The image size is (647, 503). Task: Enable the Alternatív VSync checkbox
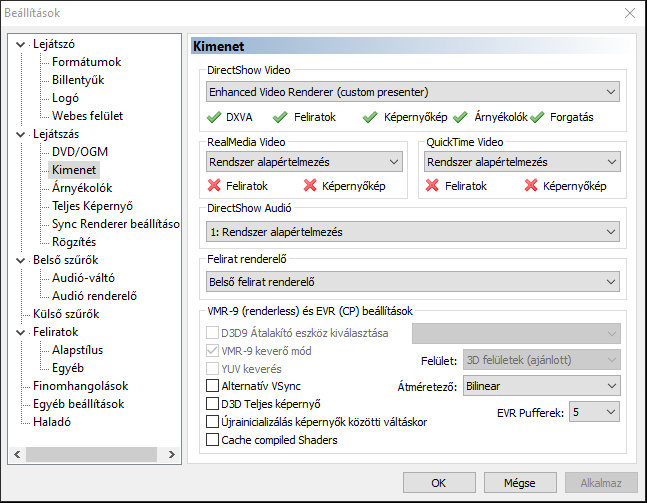(212, 386)
